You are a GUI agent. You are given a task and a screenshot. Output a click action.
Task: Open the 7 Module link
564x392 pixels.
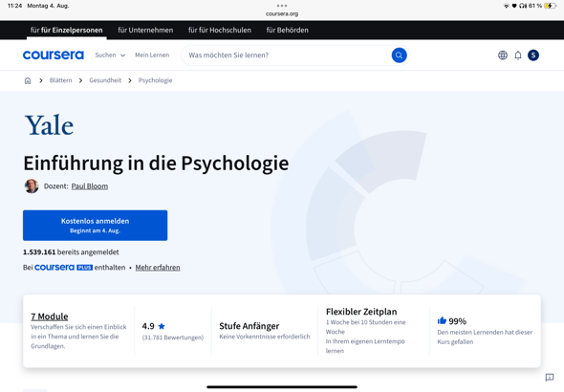click(50, 316)
